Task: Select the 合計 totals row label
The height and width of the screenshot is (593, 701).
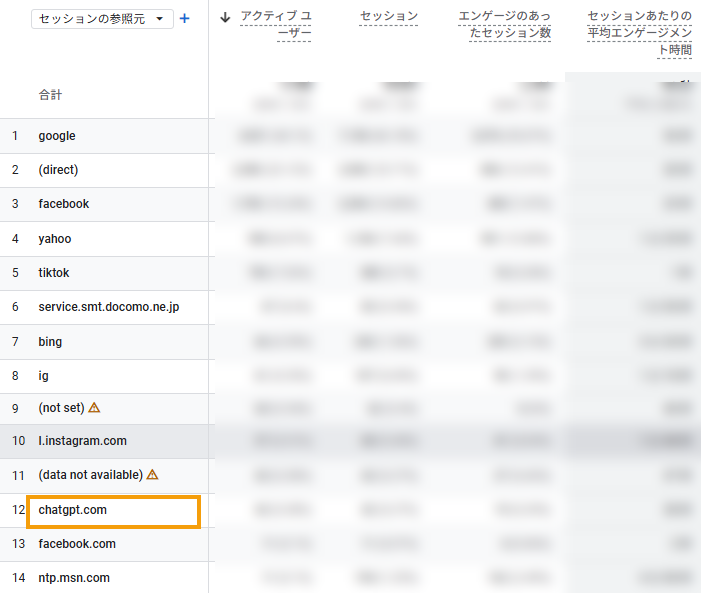Action: 50,95
